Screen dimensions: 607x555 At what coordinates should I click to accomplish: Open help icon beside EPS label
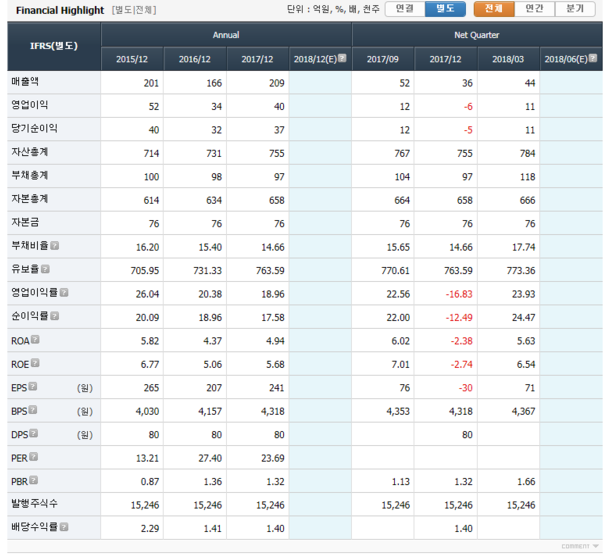coord(33,386)
